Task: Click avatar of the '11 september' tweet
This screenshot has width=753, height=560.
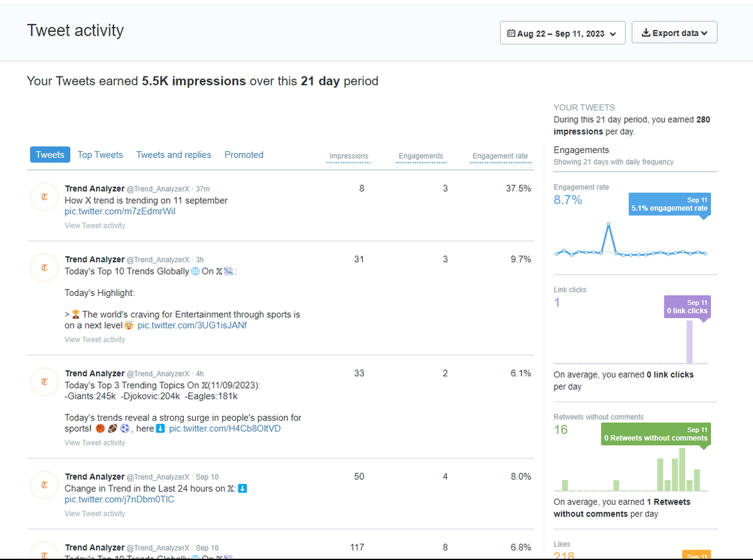Action: (44, 197)
